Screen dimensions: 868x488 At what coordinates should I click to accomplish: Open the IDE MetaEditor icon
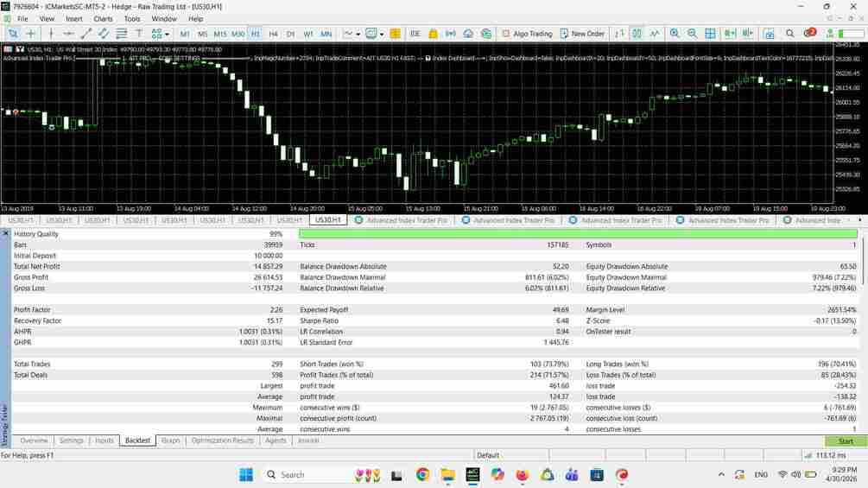(415, 34)
